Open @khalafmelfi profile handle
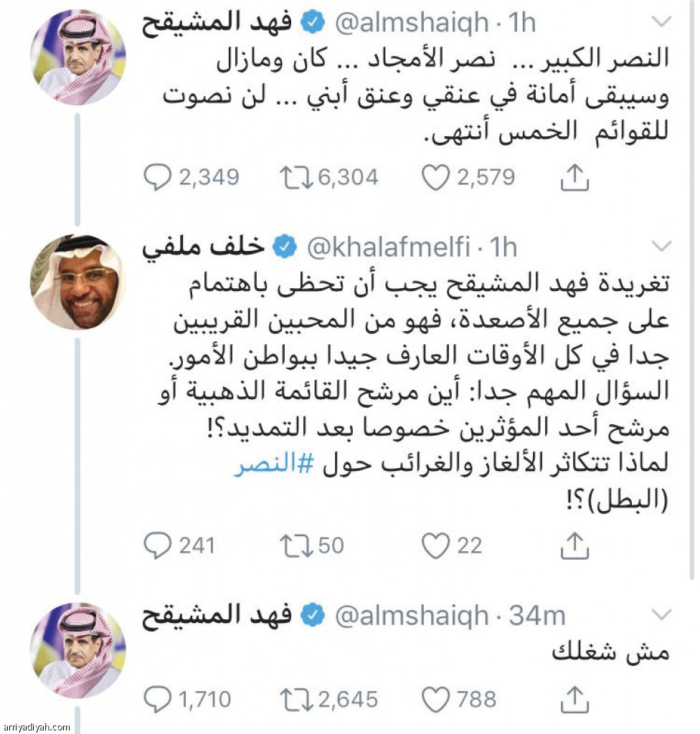The image size is (700, 734). (389, 247)
